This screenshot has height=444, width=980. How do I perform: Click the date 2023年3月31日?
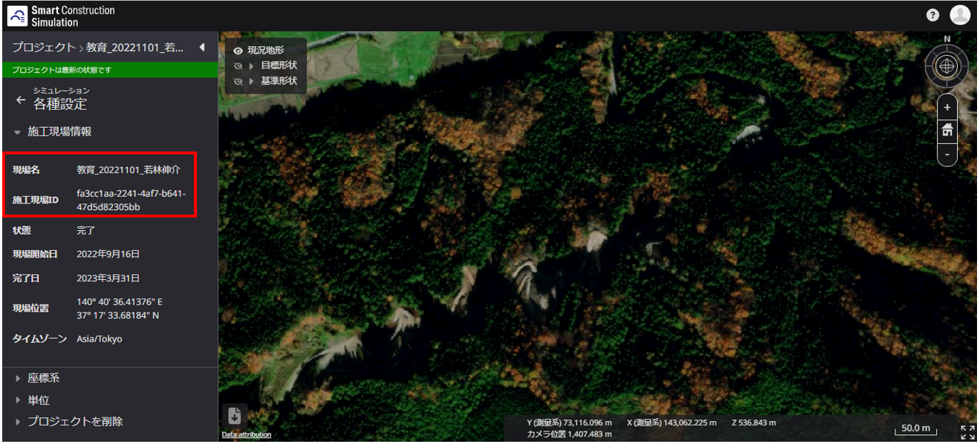pos(108,278)
